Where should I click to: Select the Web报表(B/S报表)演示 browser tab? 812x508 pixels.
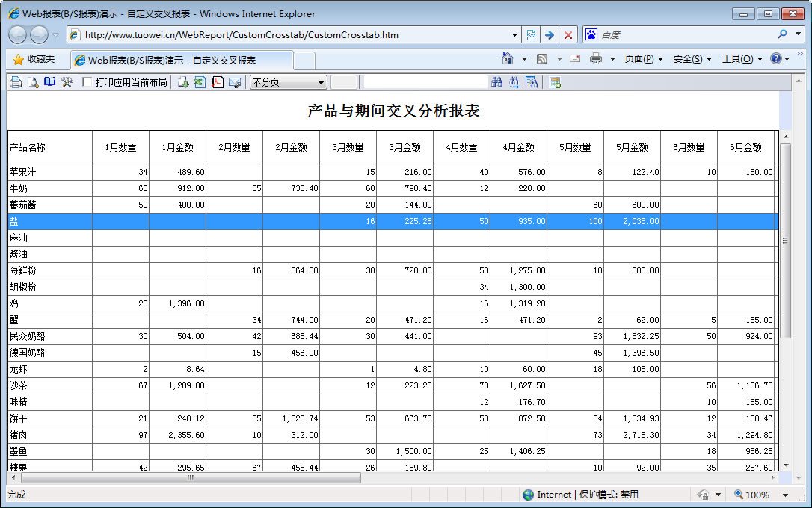pyautogui.click(x=181, y=60)
